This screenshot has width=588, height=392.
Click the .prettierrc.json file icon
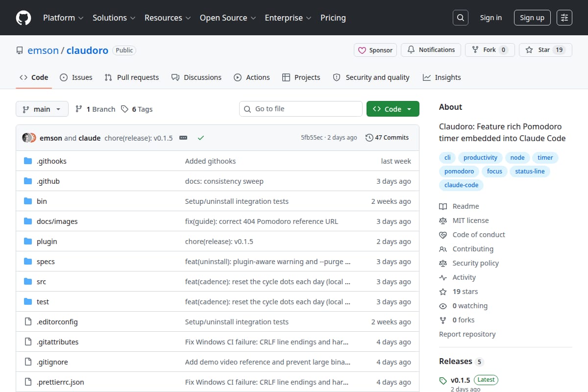pyautogui.click(x=28, y=382)
